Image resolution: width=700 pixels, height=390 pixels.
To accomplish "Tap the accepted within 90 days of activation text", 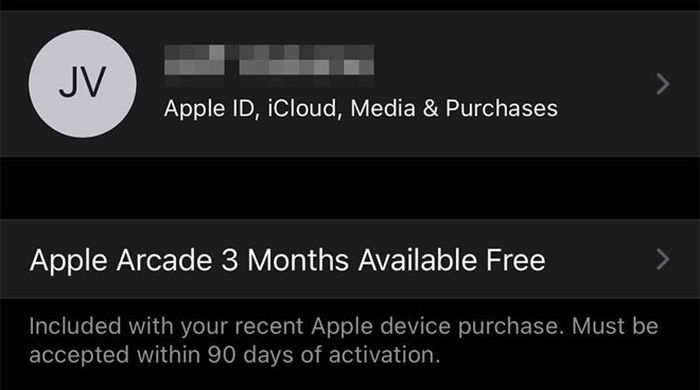I will 235,355.
